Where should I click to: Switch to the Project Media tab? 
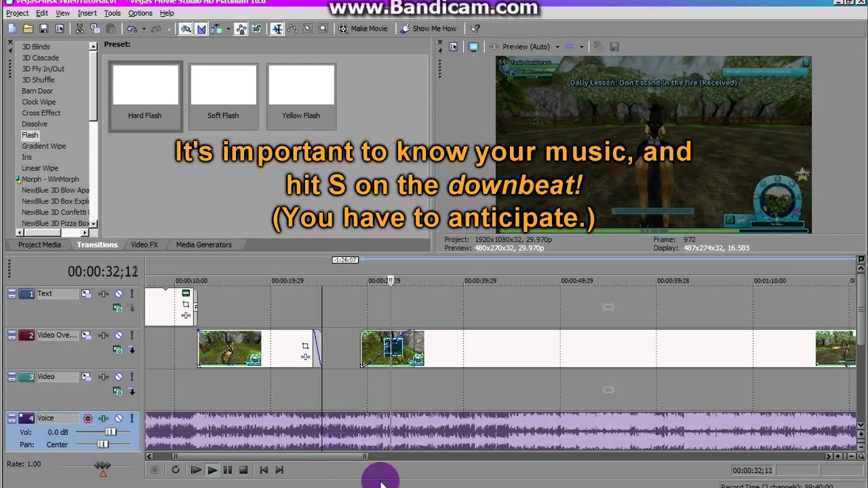tap(39, 245)
